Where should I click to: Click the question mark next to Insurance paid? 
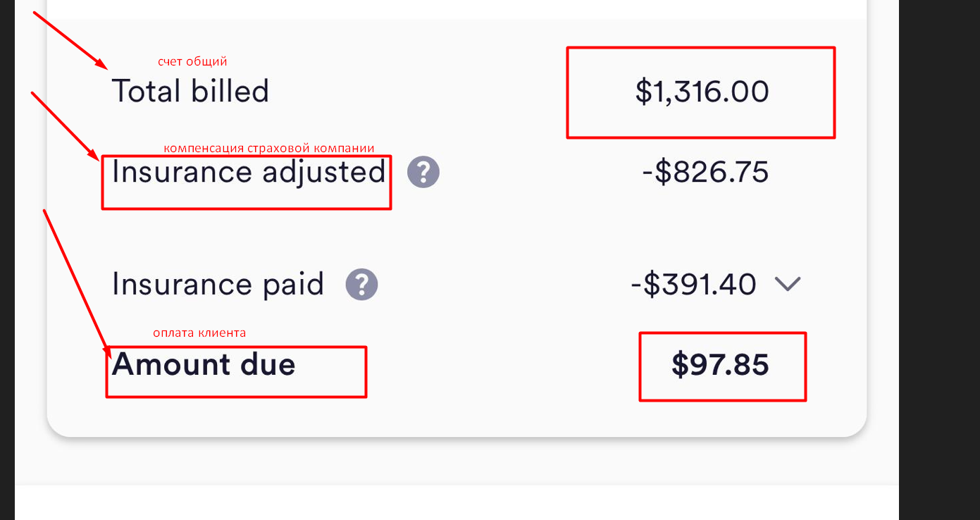tap(361, 285)
